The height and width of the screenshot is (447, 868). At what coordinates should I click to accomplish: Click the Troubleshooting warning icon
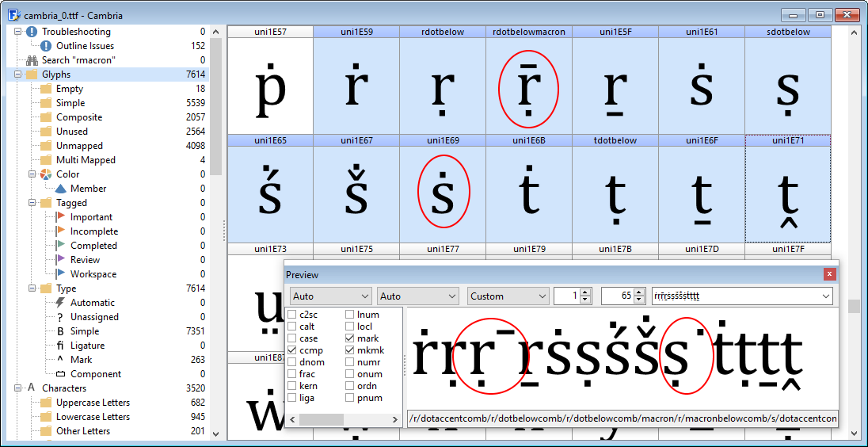click(x=32, y=32)
